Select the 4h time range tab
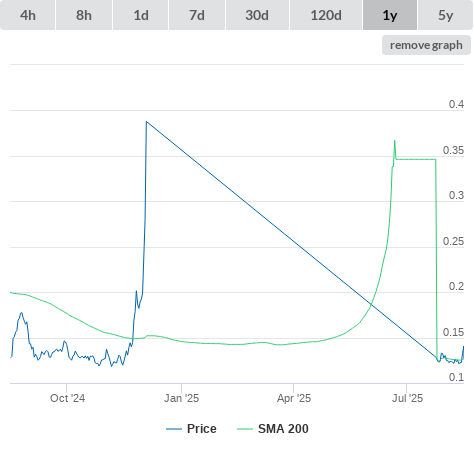 point(28,15)
